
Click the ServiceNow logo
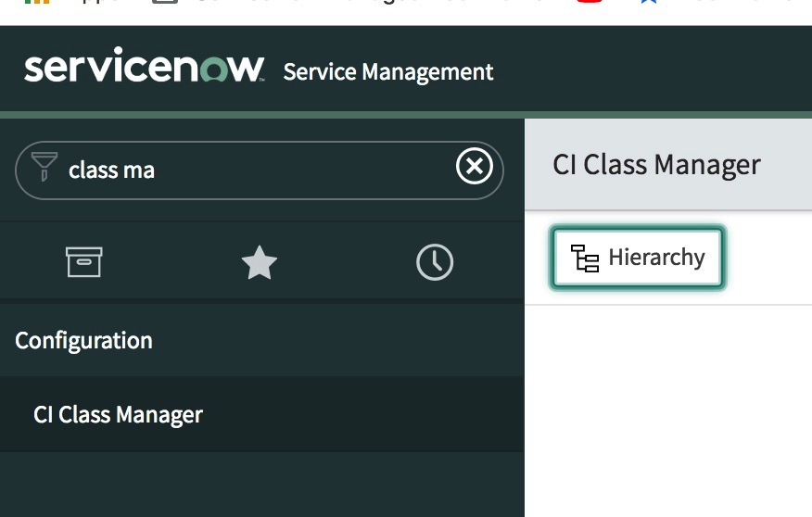[x=145, y=66]
